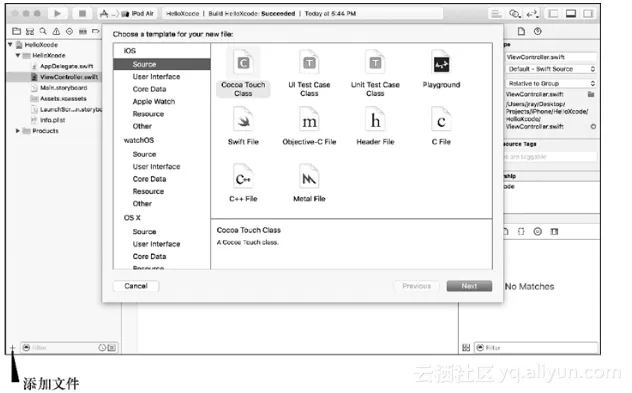Cancel the new file dialog

(136, 286)
